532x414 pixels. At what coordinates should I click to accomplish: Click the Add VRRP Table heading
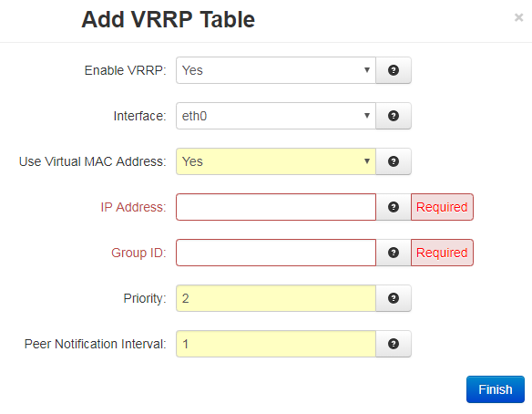point(168,19)
